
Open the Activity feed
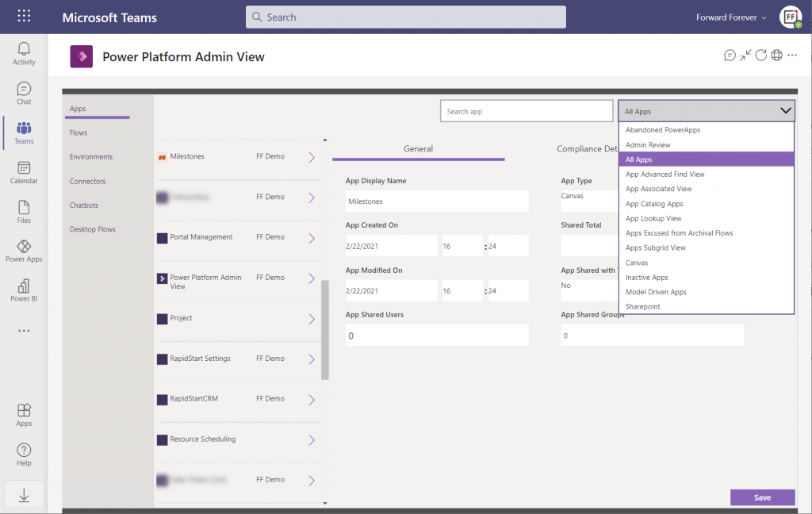pyautogui.click(x=24, y=54)
